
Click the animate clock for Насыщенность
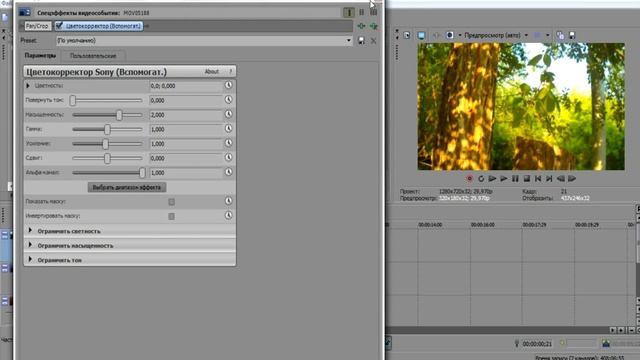pyautogui.click(x=228, y=114)
